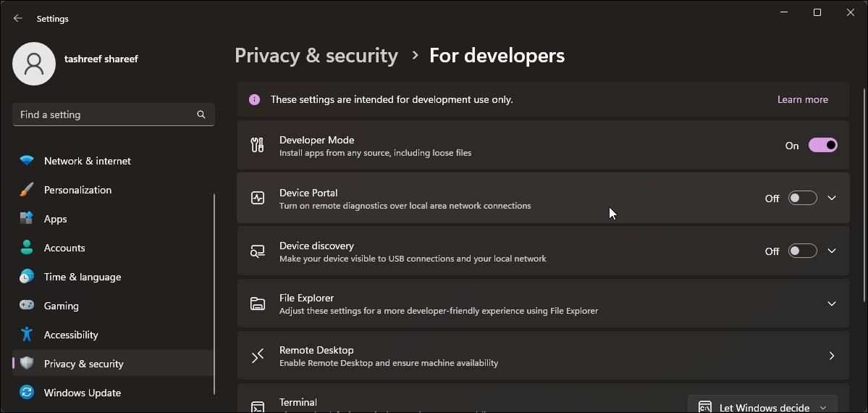
Task: Click the Learn more link
Action: coord(802,100)
